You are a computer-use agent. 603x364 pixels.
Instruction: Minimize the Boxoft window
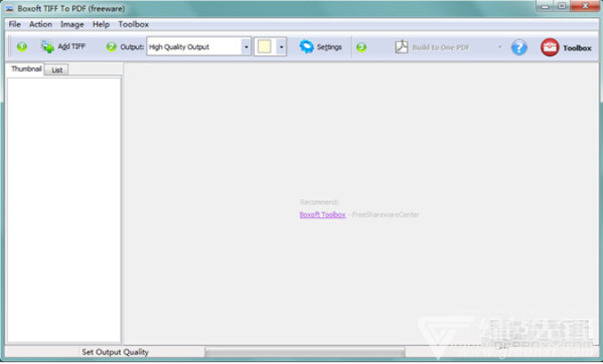tap(545, 5)
